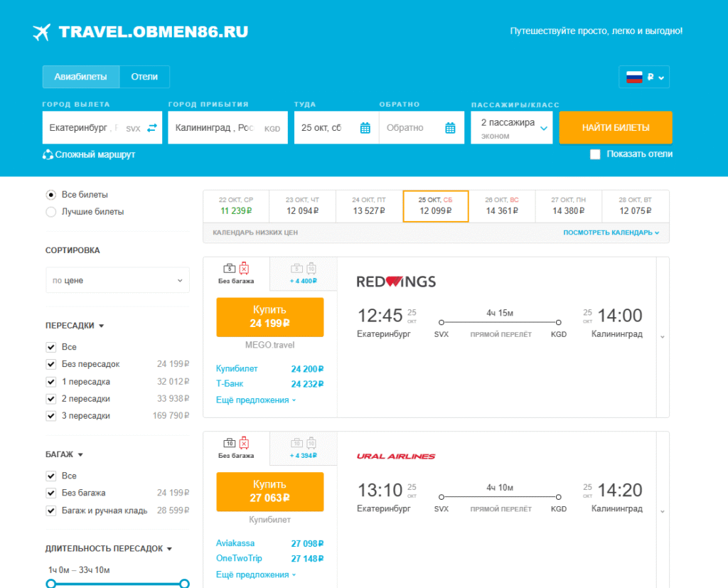This screenshot has height=588, width=728.
Task: Select the Best tickets radio button
Action: coord(50,212)
